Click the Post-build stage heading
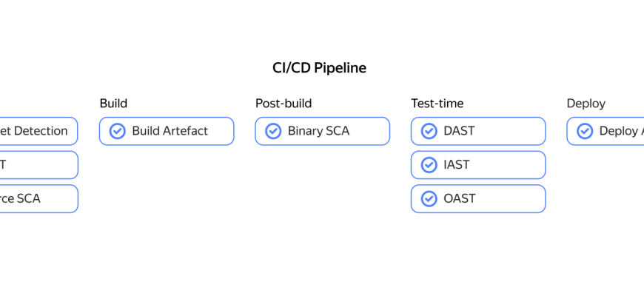 284,104
